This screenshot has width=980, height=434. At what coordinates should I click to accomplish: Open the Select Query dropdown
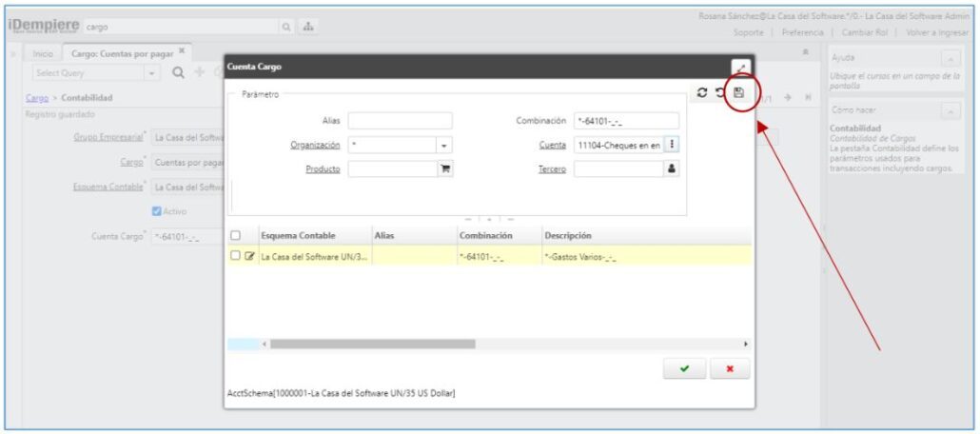tap(152, 73)
